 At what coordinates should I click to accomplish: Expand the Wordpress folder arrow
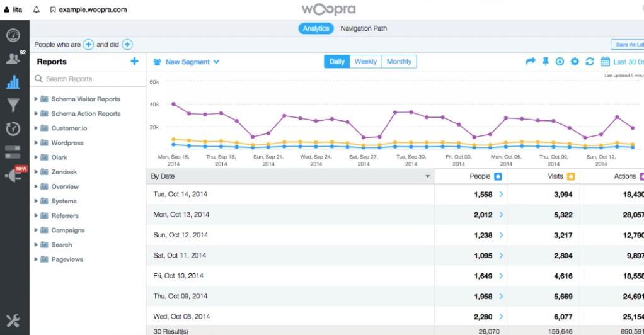(x=36, y=142)
